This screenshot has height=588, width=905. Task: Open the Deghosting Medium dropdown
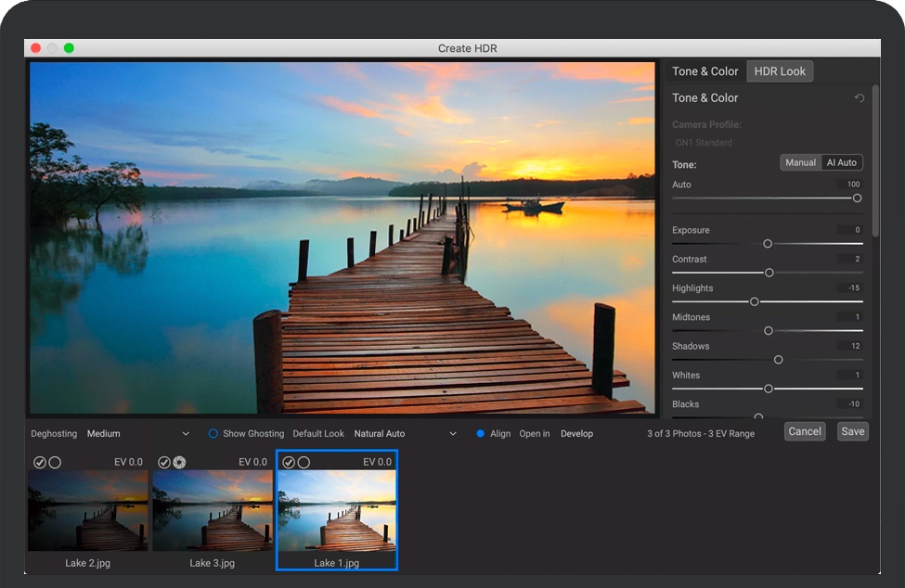[137, 433]
